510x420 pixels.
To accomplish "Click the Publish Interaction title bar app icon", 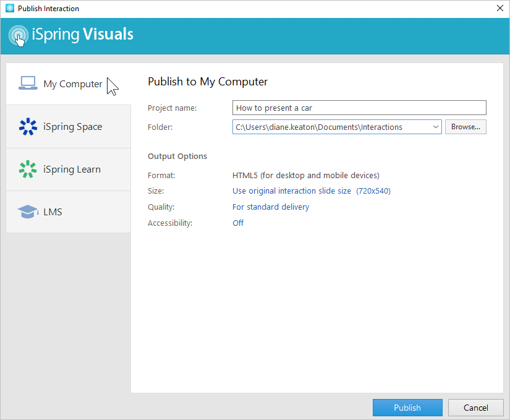I will tap(10, 9).
